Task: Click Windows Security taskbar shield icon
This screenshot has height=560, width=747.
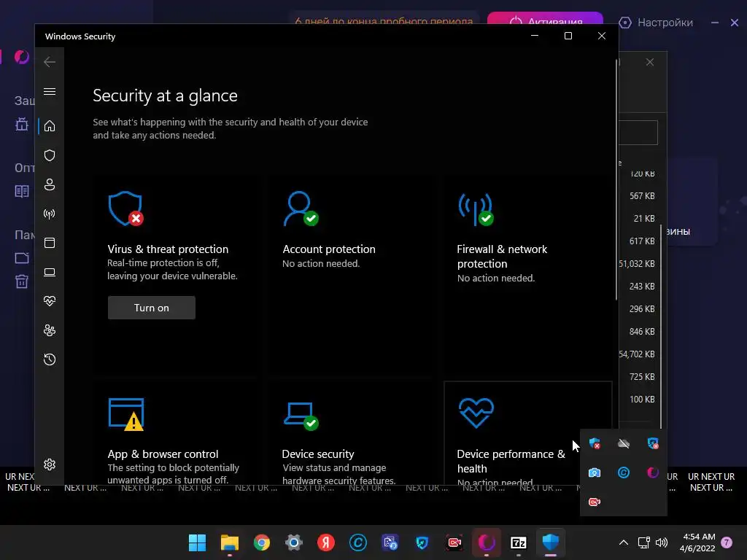Action: (550, 542)
